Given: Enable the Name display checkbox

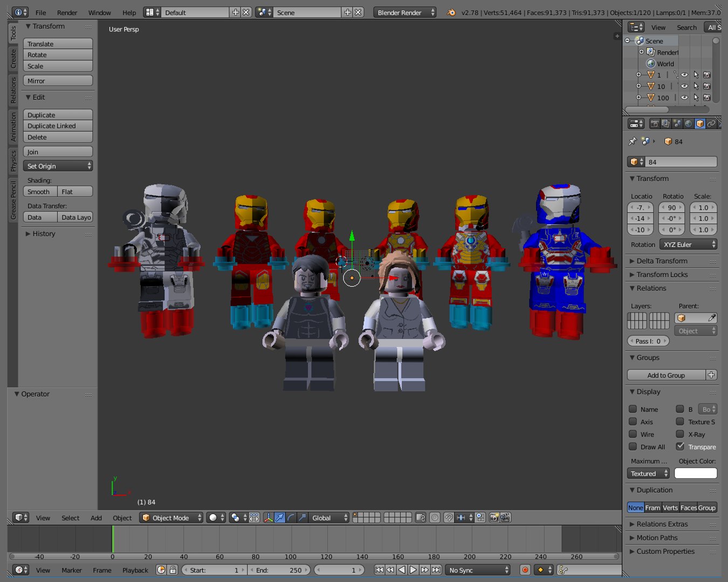Looking at the screenshot, I should tap(633, 409).
